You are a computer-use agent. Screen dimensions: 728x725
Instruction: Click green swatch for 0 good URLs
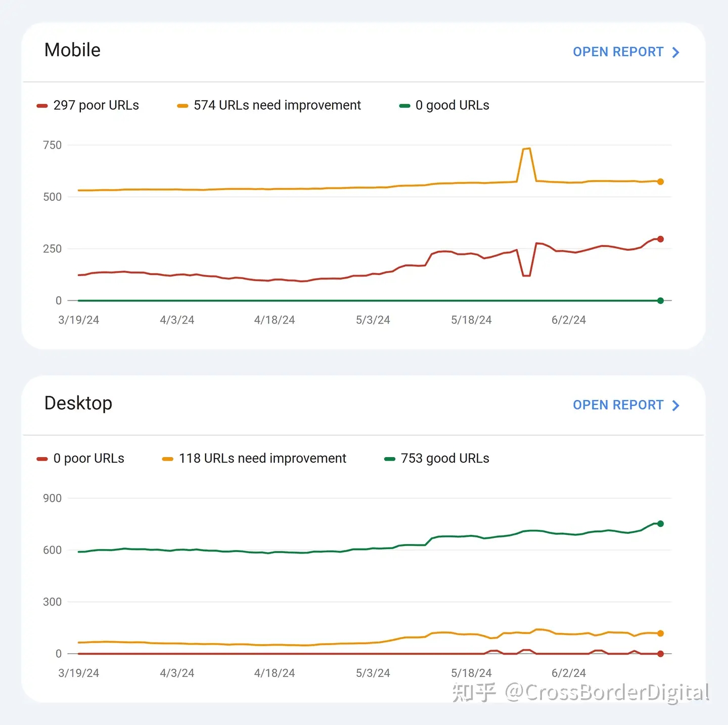click(x=404, y=106)
